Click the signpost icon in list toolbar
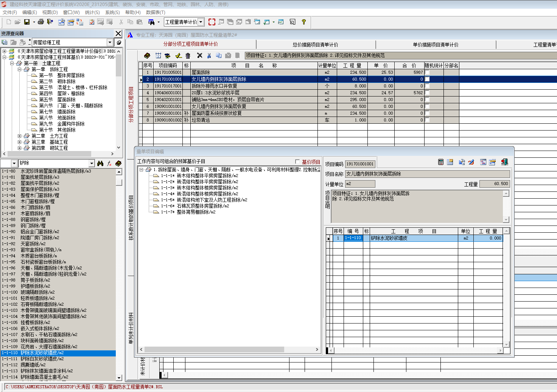 167,56
